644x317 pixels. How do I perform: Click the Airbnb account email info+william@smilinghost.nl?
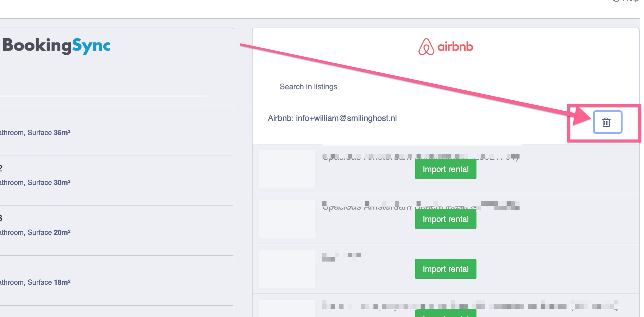tap(332, 118)
